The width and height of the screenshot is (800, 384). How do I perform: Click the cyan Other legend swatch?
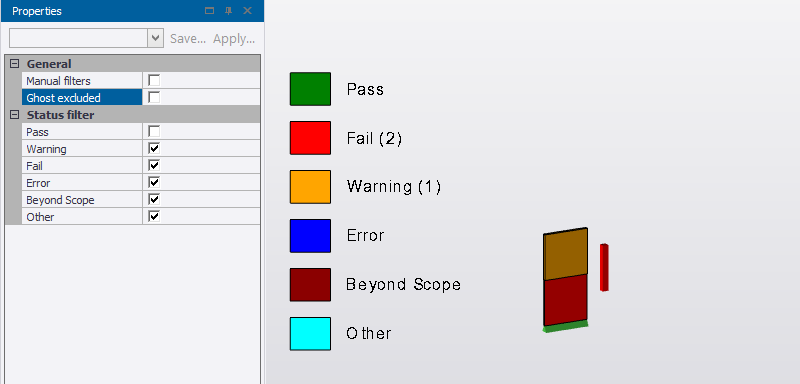(310, 334)
